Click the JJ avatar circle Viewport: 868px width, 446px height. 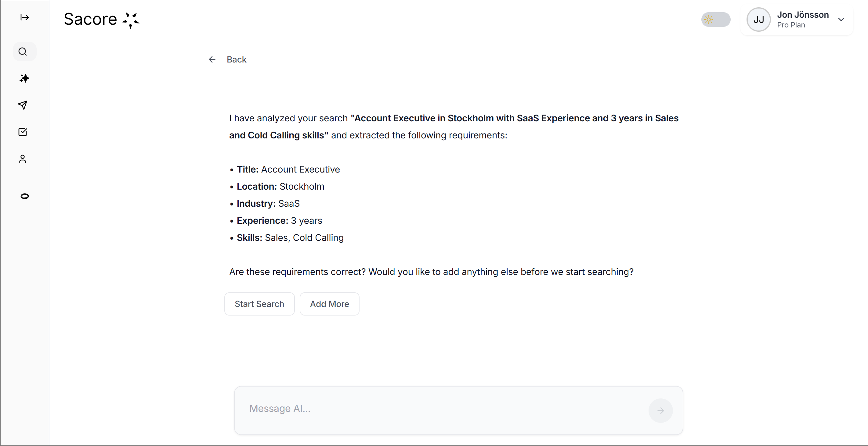(x=758, y=20)
